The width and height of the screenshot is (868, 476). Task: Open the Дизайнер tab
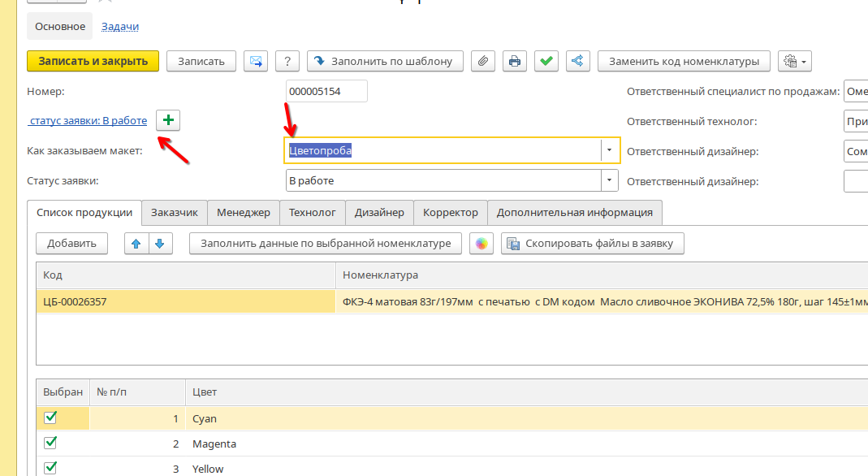click(x=379, y=213)
